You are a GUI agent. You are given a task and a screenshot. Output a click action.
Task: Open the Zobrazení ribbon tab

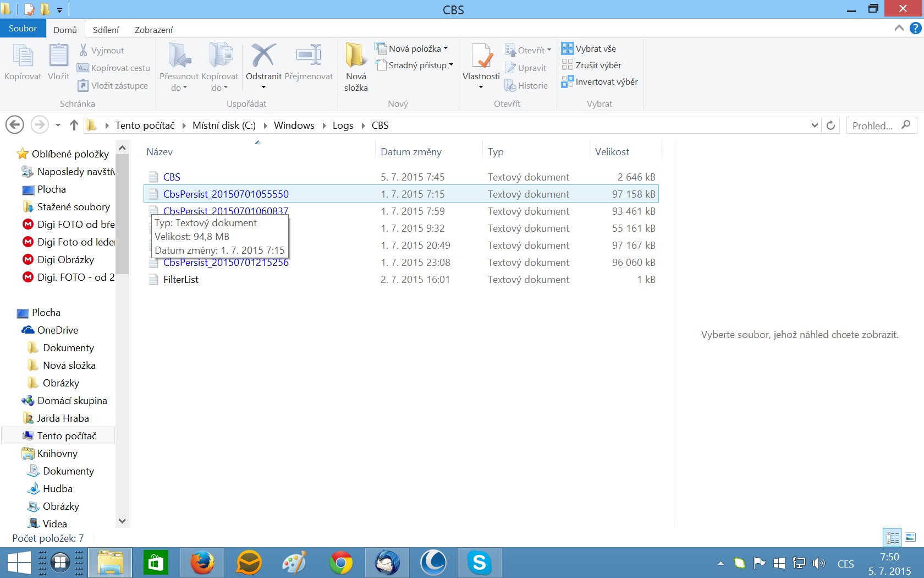(x=153, y=30)
